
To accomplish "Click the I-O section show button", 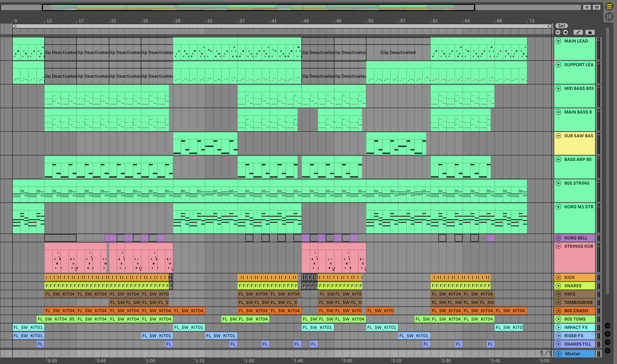I will 607,325.
